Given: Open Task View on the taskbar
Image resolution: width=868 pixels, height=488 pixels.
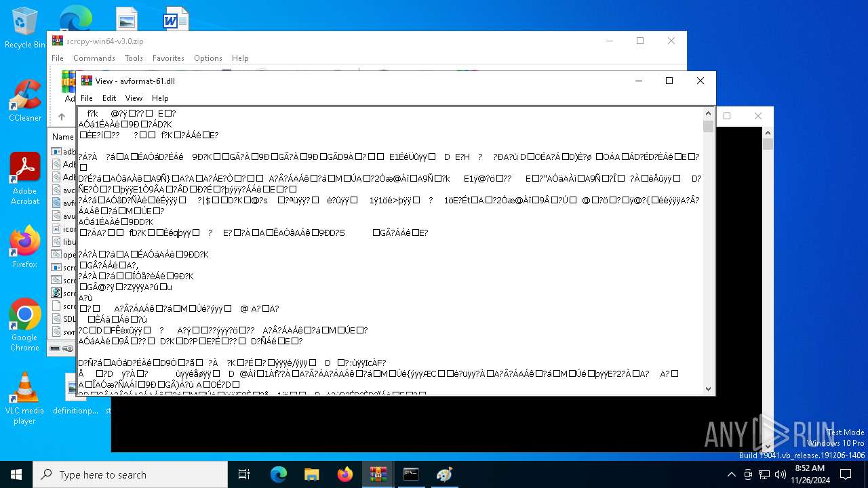Looking at the screenshot, I should 244,474.
